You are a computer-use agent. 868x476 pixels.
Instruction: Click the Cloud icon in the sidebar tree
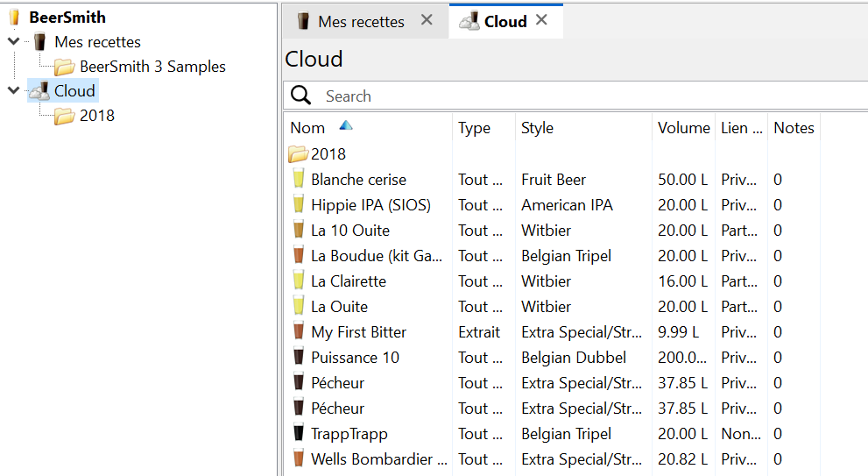[39, 90]
